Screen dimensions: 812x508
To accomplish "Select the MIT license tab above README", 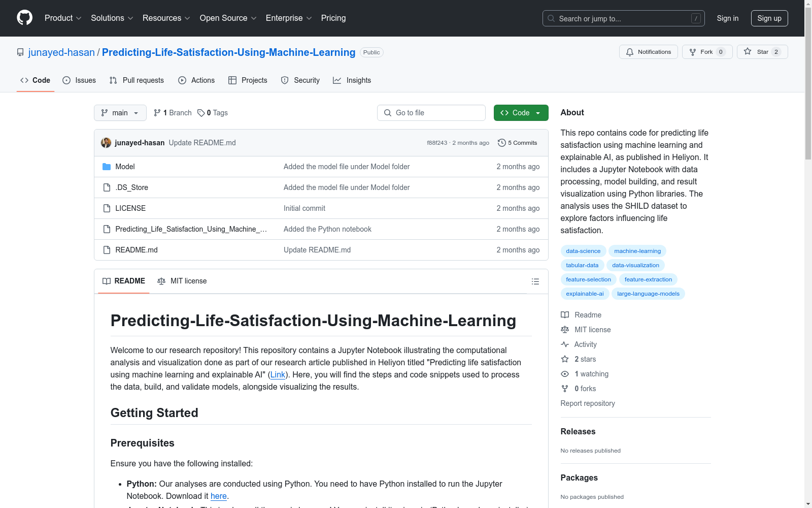I will (182, 281).
